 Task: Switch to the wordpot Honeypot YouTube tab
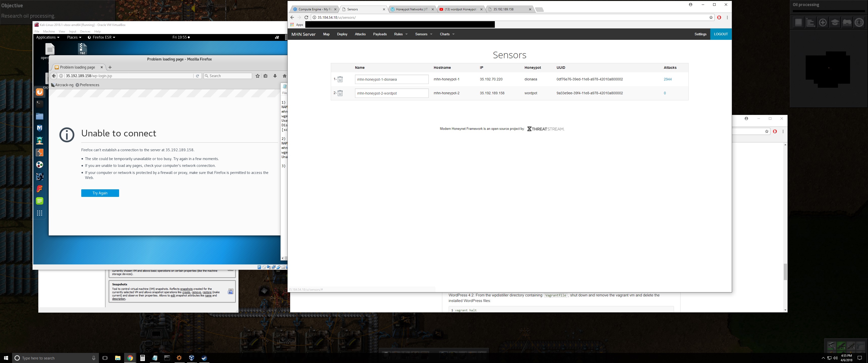point(460,9)
